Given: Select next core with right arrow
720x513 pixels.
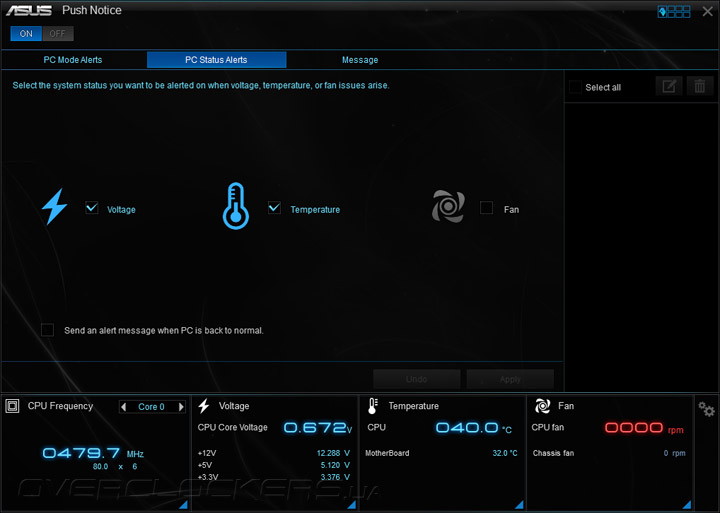Looking at the screenshot, I should tap(181, 406).
